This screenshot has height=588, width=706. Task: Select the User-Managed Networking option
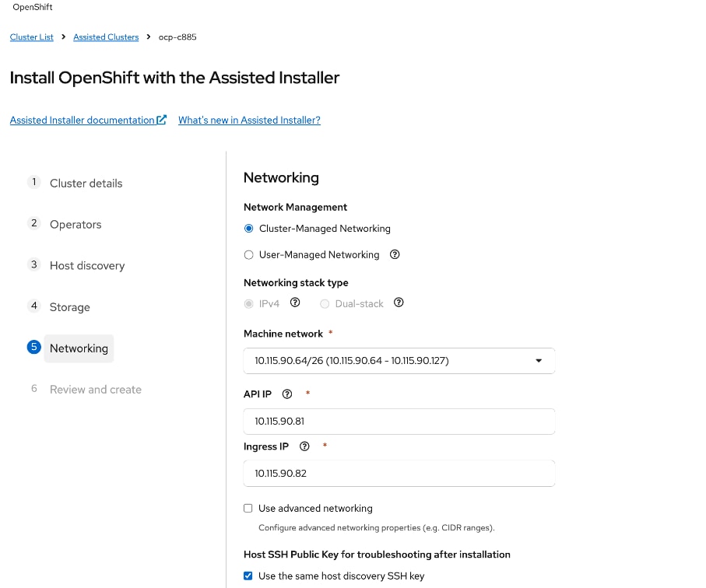(249, 254)
